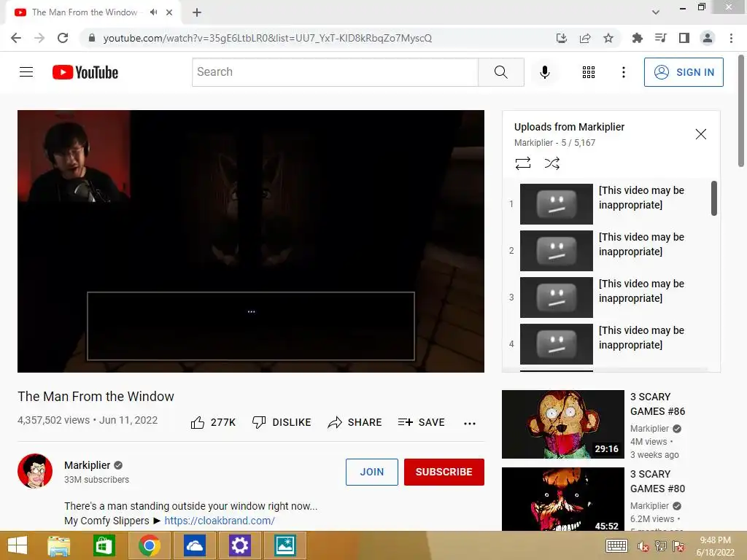Like the video with thumbs up

[213, 422]
